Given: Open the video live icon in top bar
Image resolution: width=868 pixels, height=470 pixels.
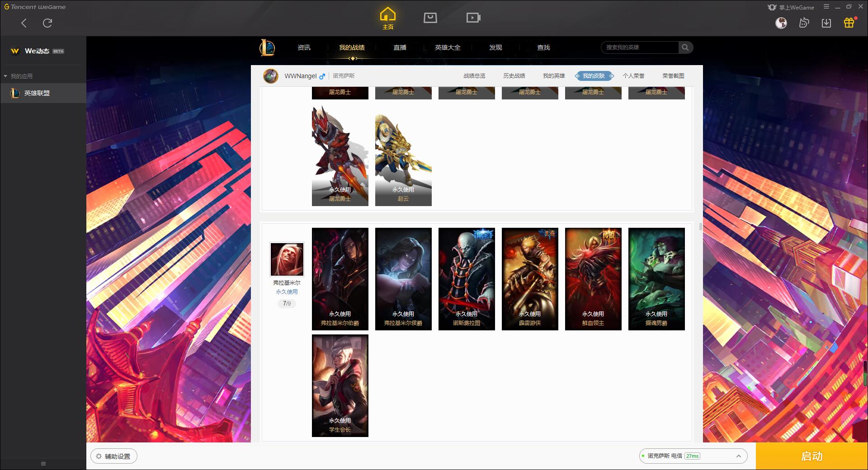Looking at the screenshot, I should (473, 18).
